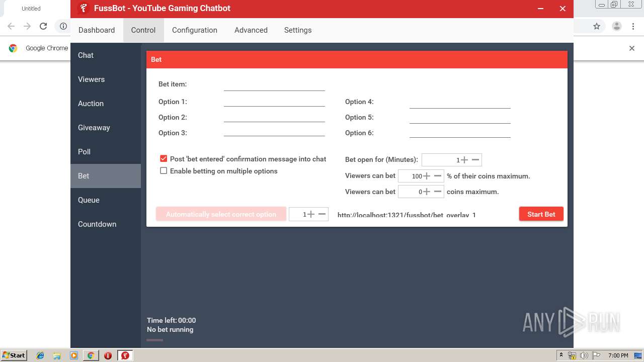Decrease correct option number with minus
The height and width of the screenshot is (362, 644).
pos(322,214)
